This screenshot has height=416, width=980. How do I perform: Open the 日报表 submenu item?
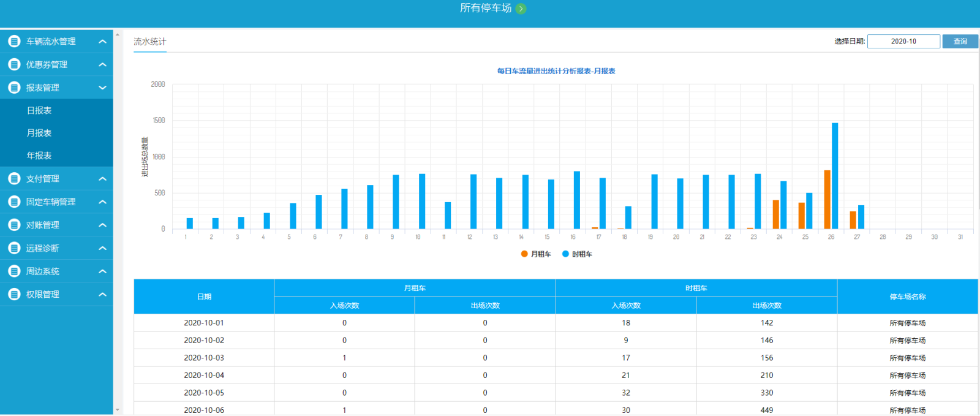click(x=39, y=111)
